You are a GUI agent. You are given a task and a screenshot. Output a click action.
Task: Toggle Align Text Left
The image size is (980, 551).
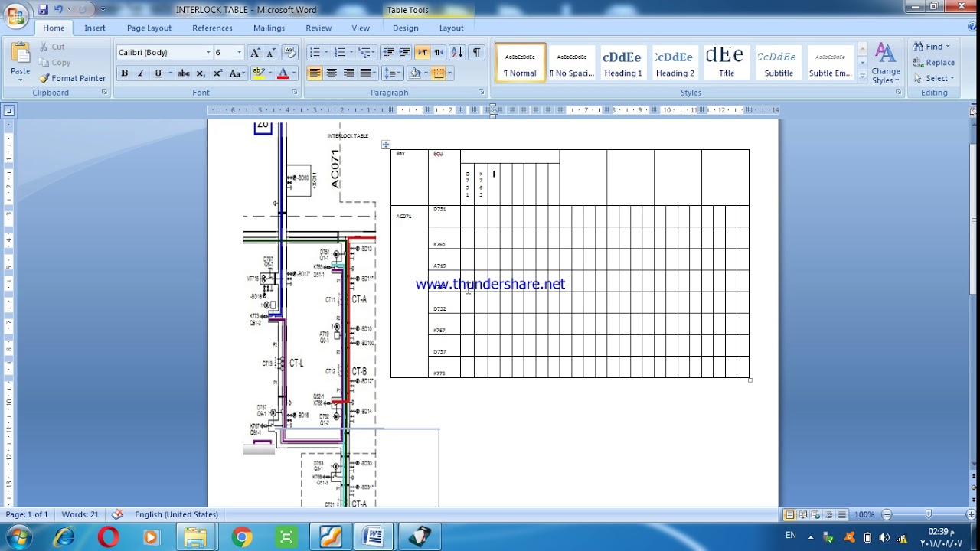(x=315, y=73)
